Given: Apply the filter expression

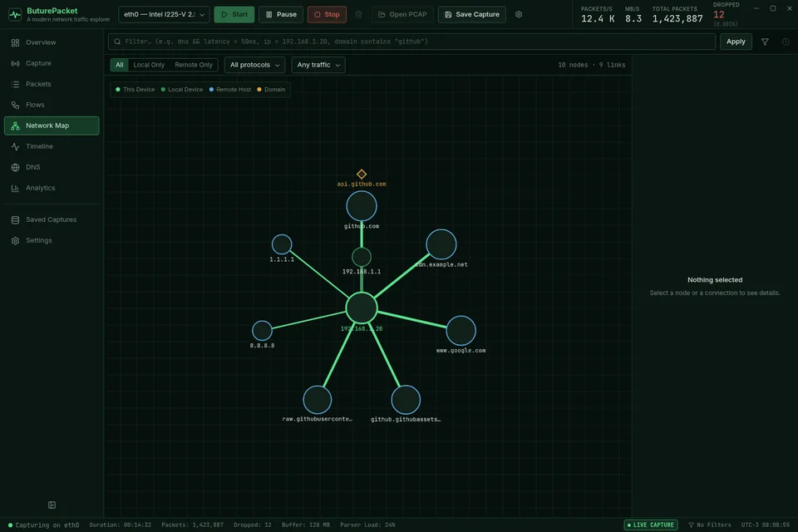Looking at the screenshot, I should pyautogui.click(x=736, y=42).
